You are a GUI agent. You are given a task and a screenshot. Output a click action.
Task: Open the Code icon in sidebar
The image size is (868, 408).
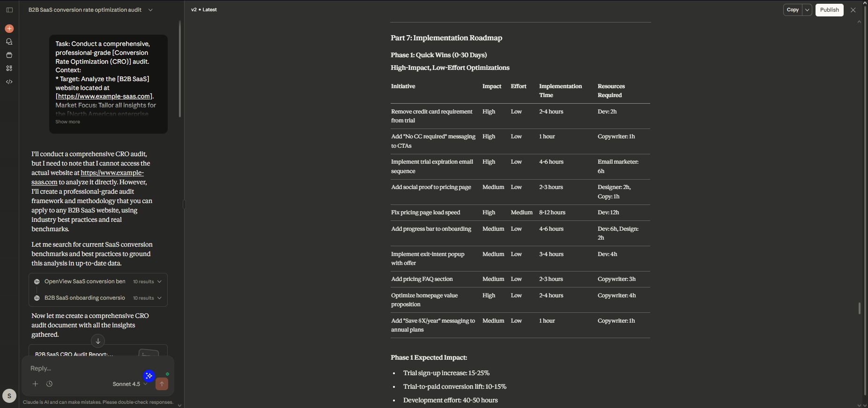[x=9, y=82]
